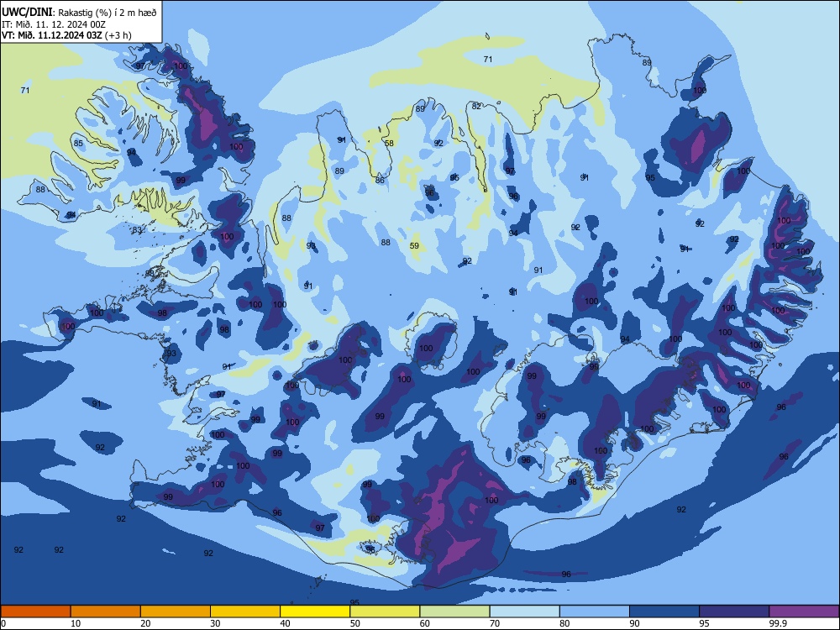Viewport: 840px width, 630px height.
Task: Click the 'VT: Mið. 11.12.2024 03Z (+3 h)' line
Action: (66, 35)
